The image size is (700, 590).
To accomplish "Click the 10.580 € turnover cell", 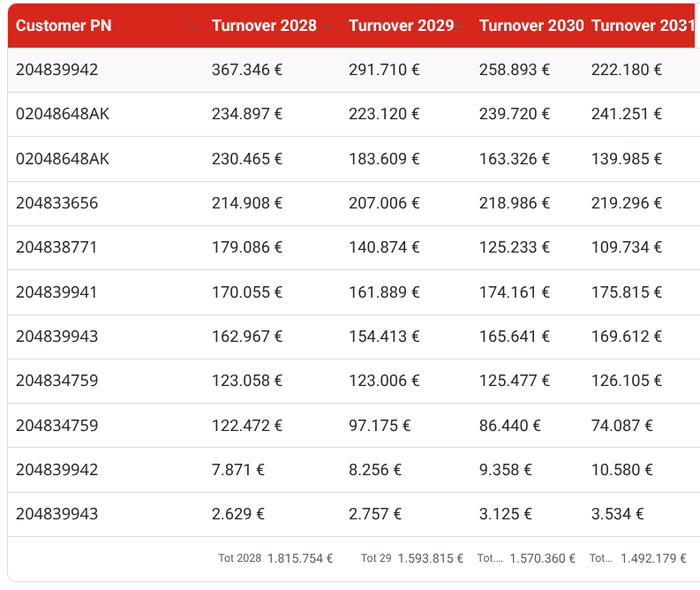I will 622,470.
